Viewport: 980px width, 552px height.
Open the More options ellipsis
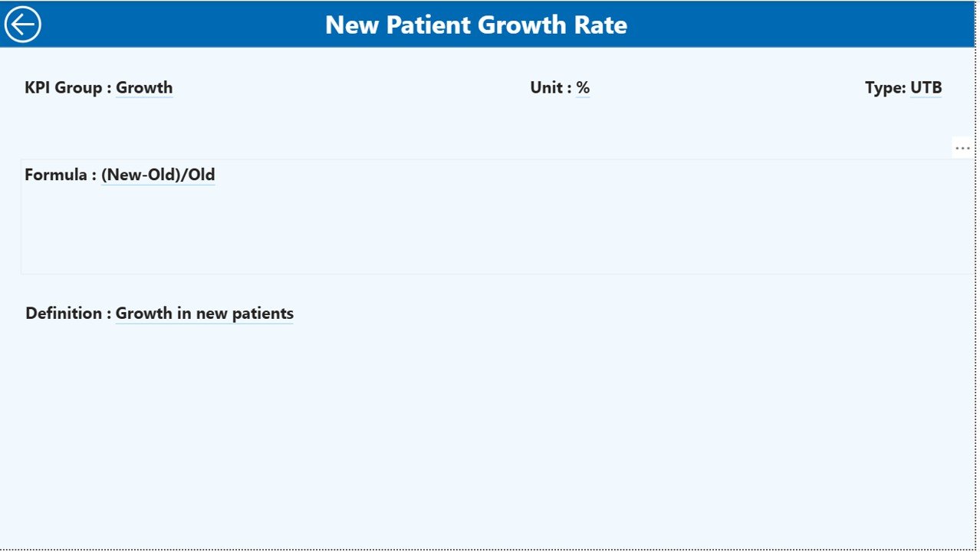962,148
